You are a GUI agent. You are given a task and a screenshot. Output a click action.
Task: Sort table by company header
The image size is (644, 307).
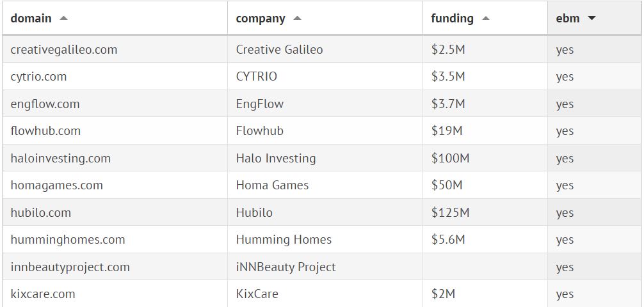coord(261,19)
